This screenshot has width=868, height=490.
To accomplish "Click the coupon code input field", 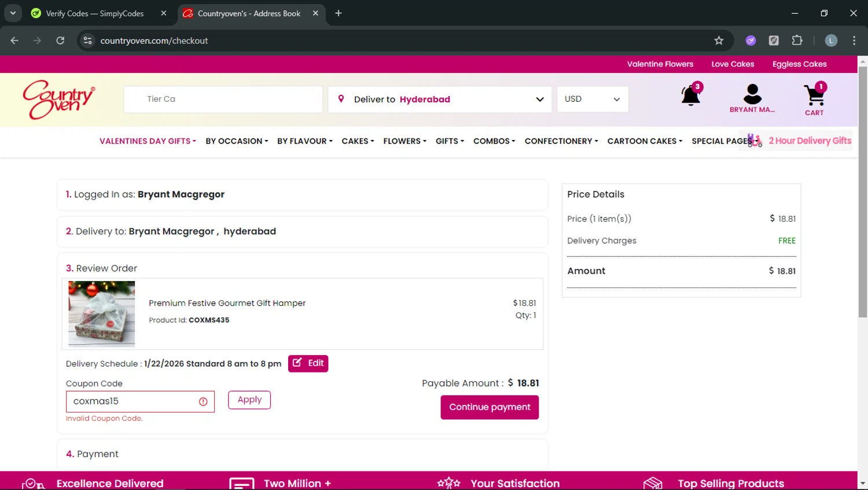I will pyautogui.click(x=140, y=401).
